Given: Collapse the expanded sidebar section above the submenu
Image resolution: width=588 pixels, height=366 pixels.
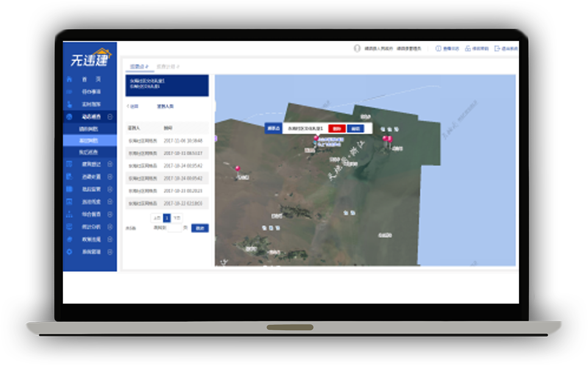Looking at the screenshot, I should [x=110, y=117].
